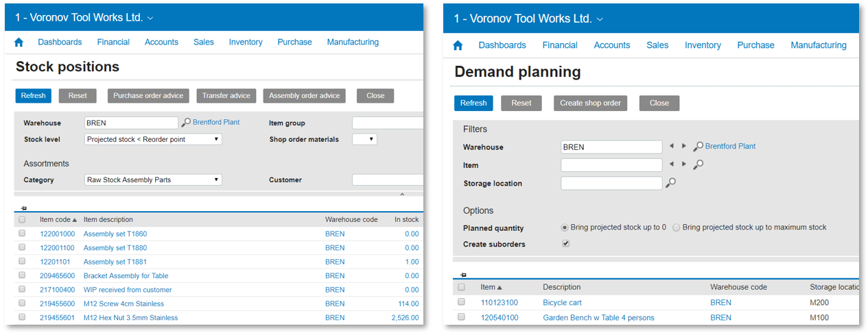868x333 pixels.
Task: Click into the Storage location input field
Action: [611, 183]
